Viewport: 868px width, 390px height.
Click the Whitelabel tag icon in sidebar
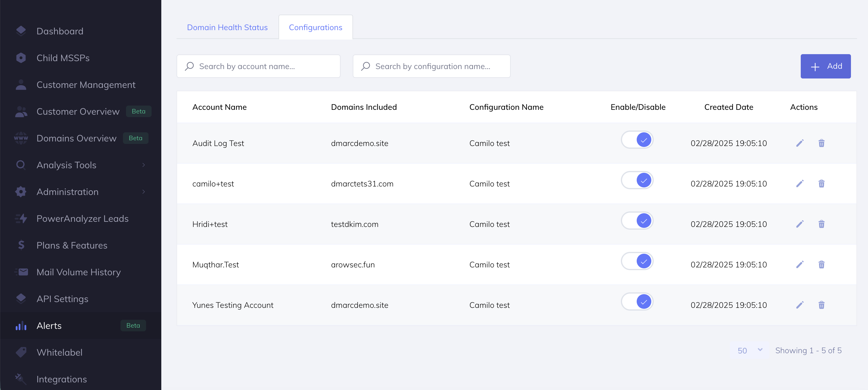[21, 352]
